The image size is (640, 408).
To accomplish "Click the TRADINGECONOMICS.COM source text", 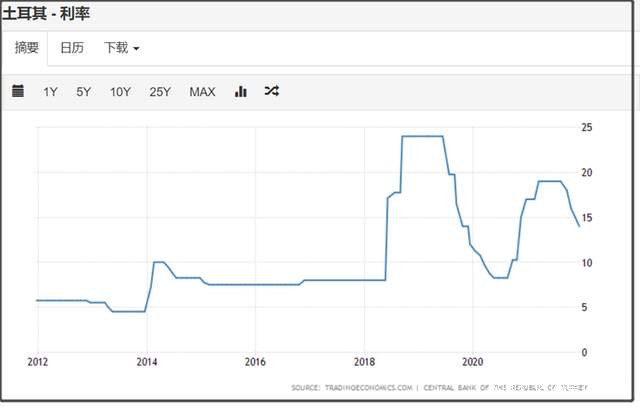I will click(x=369, y=388).
